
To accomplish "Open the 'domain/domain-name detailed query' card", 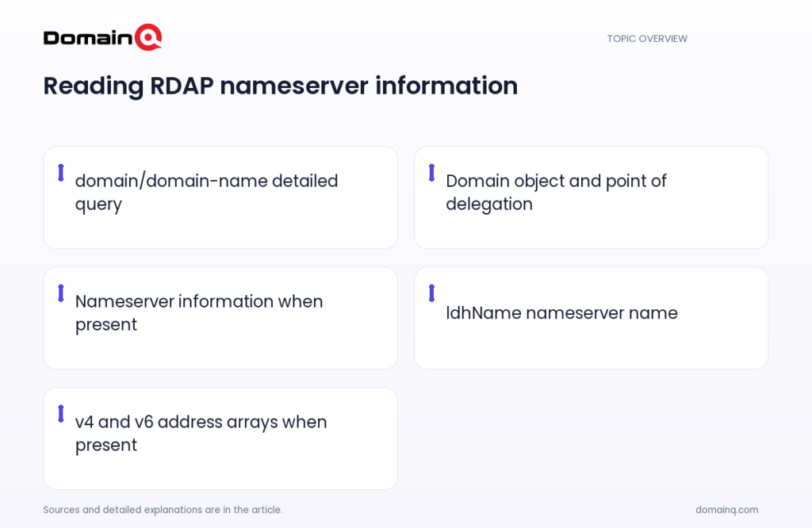I will tap(220, 197).
